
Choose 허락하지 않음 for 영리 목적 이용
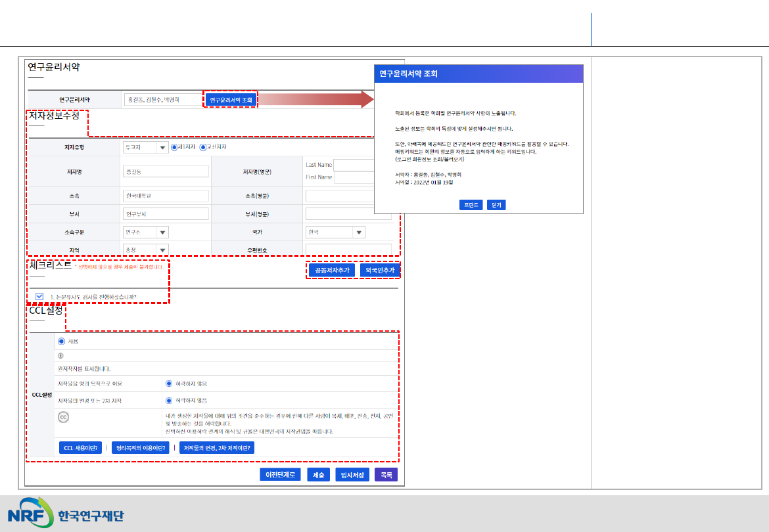[x=169, y=384]
